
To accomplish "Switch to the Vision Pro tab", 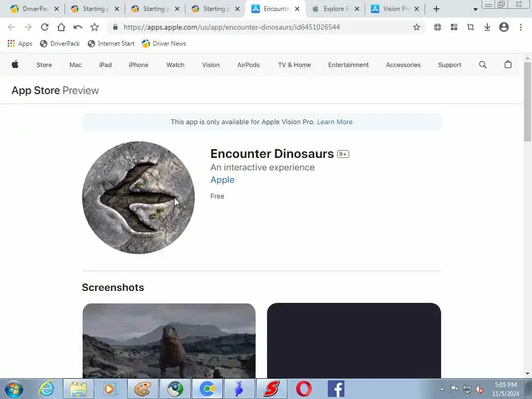I will click(x=395, y=9).
